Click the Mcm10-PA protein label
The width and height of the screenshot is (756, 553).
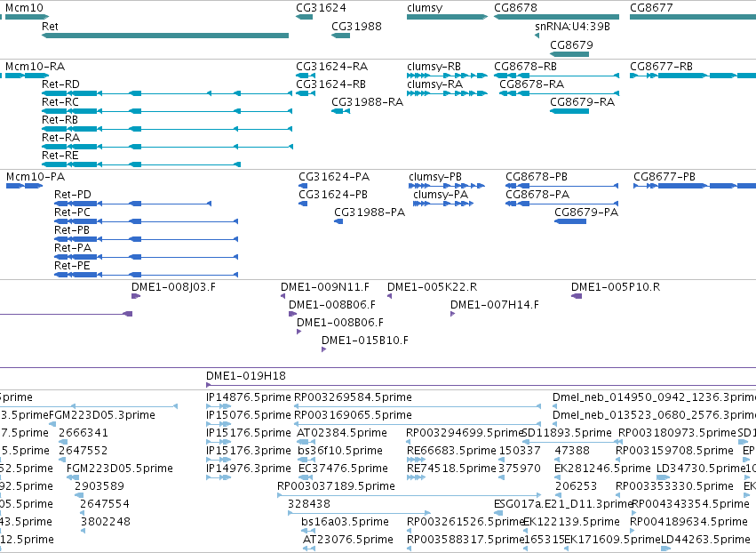(36, 177)
